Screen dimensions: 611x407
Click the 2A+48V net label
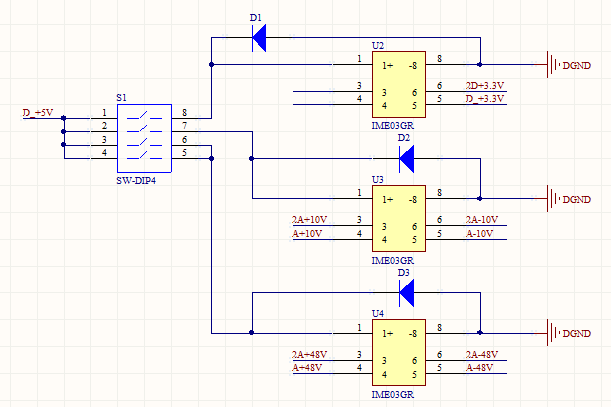tap(309, 354)
